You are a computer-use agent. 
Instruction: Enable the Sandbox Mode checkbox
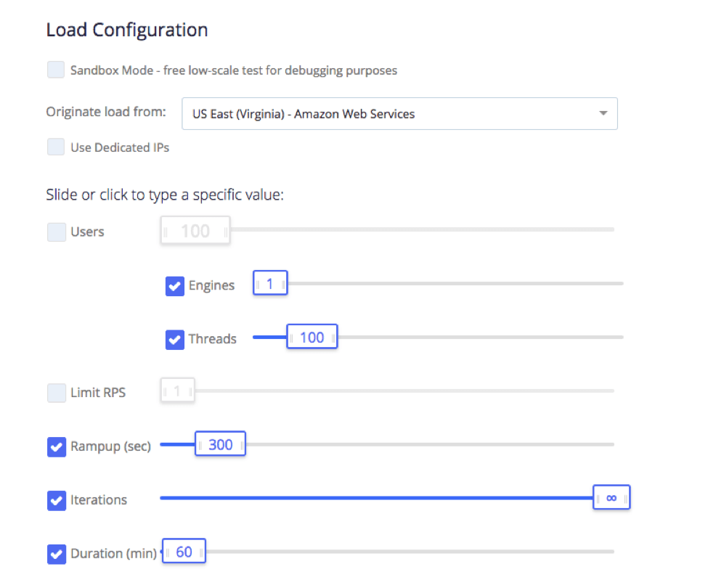click(x=56, y=70)
